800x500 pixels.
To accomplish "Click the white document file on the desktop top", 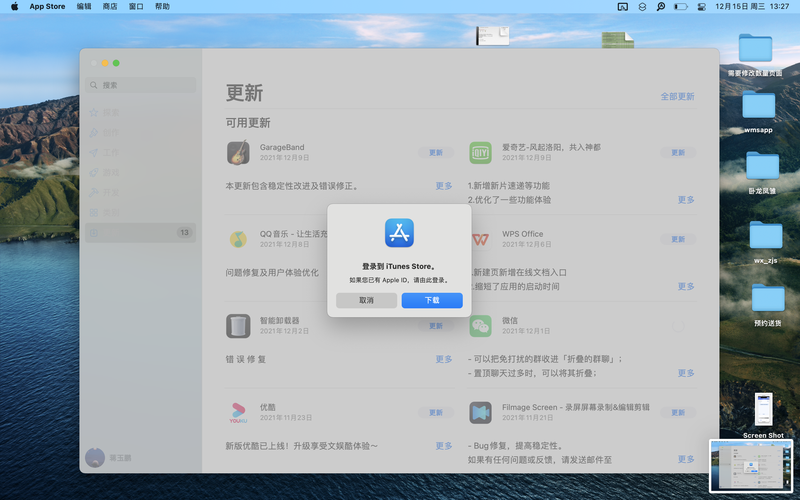I will [492, 36].
